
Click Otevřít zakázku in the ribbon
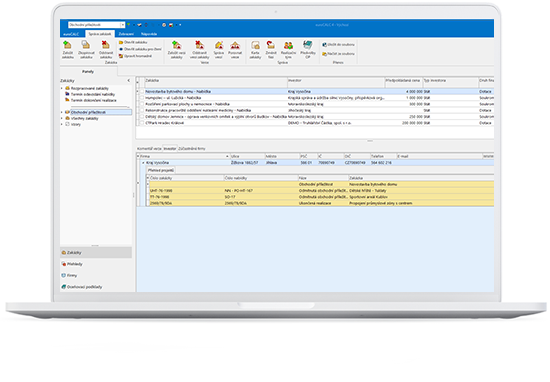tap(133, 42)
